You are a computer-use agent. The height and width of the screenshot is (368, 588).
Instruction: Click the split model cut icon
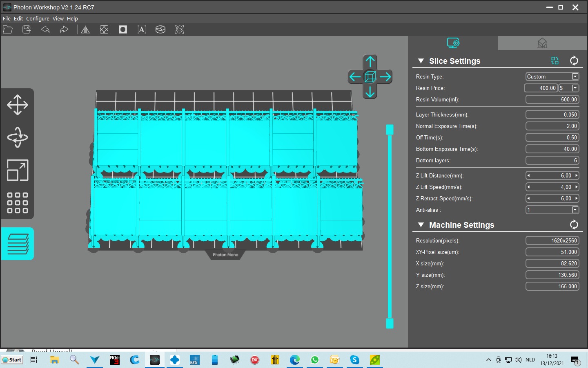coord(160,29)
